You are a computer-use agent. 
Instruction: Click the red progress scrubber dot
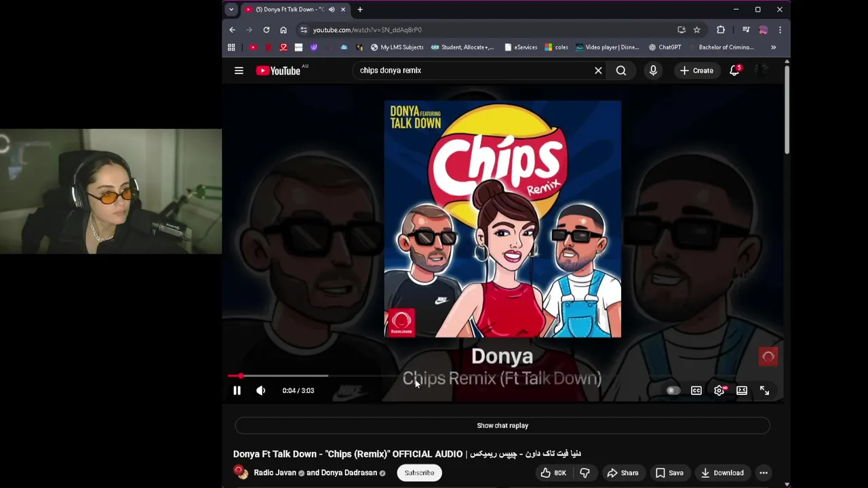pos(240,375)
